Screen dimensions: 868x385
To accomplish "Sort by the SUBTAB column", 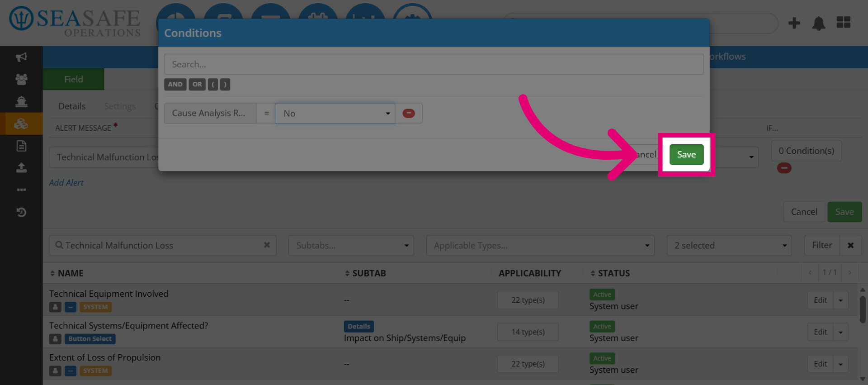I will click(365, 273).
